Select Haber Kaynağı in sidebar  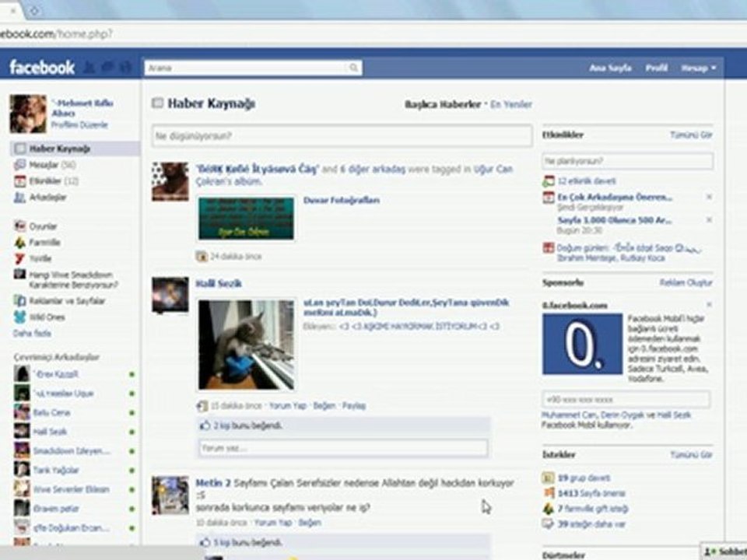pyautogui.click(x=75, y=149)
